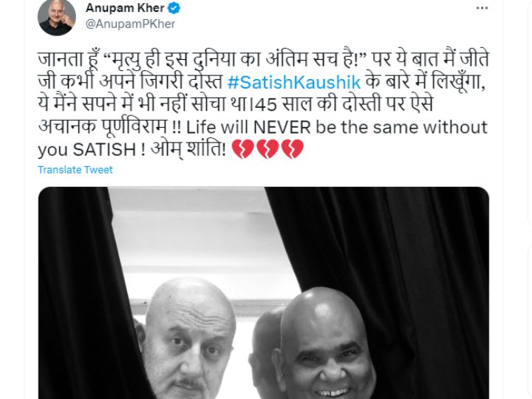The width and height of the screenshot is (532, 399).
Task: Click the middle broken heart emoji
Action: (x=267, y=149)
